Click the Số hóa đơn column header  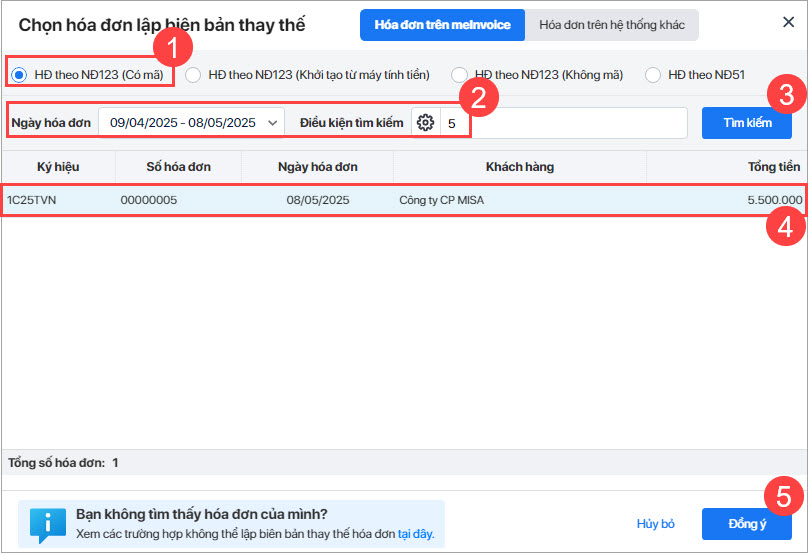point(178,167)
